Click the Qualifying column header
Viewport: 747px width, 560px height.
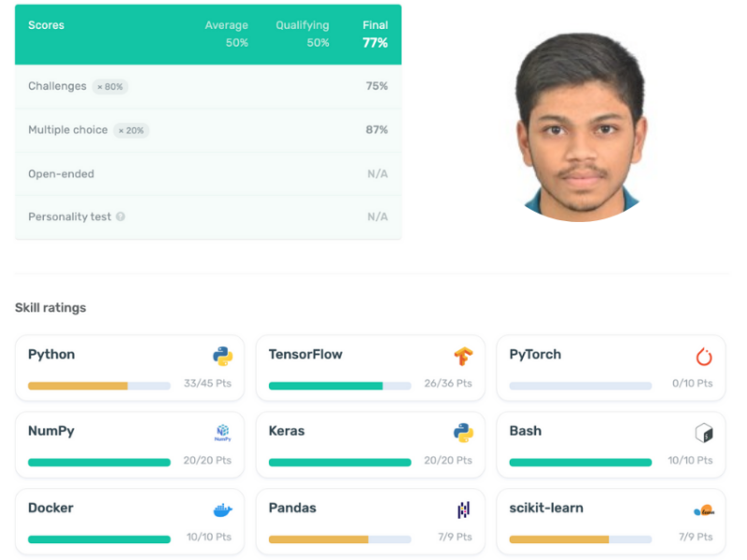point(302,25)
